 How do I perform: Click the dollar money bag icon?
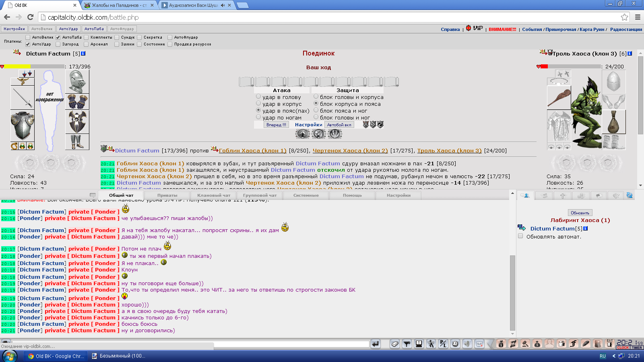537,343
